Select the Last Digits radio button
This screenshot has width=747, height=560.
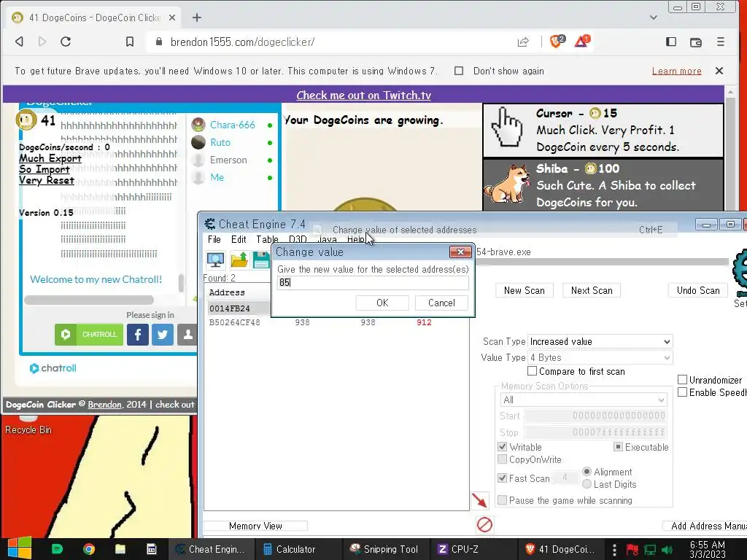pos(587,484)
